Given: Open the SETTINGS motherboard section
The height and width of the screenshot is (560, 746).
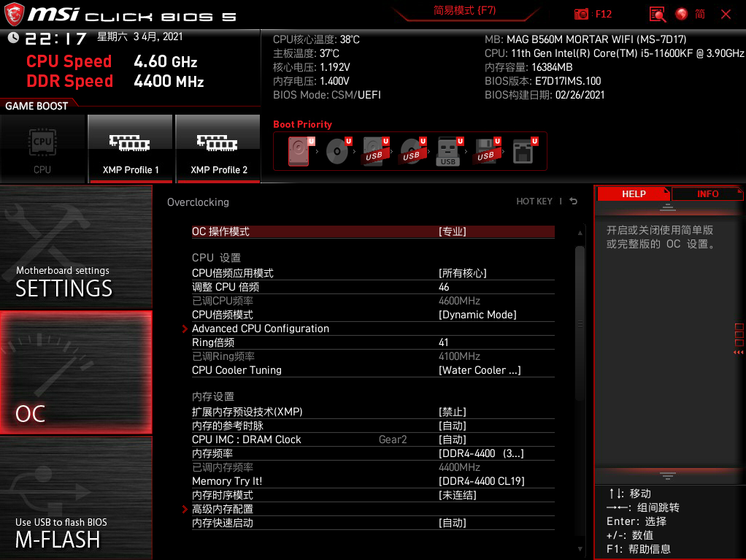Looking at the screenshot, I should [x=76, y=248].
